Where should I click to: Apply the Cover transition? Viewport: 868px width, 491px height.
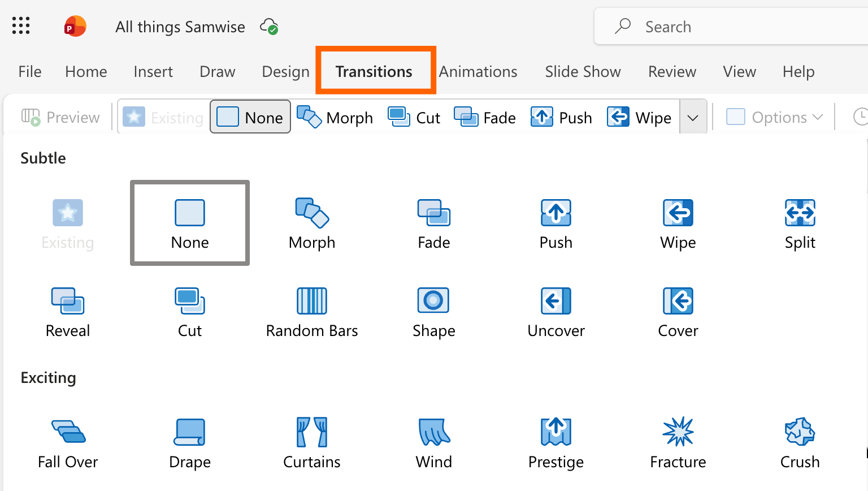678,312
